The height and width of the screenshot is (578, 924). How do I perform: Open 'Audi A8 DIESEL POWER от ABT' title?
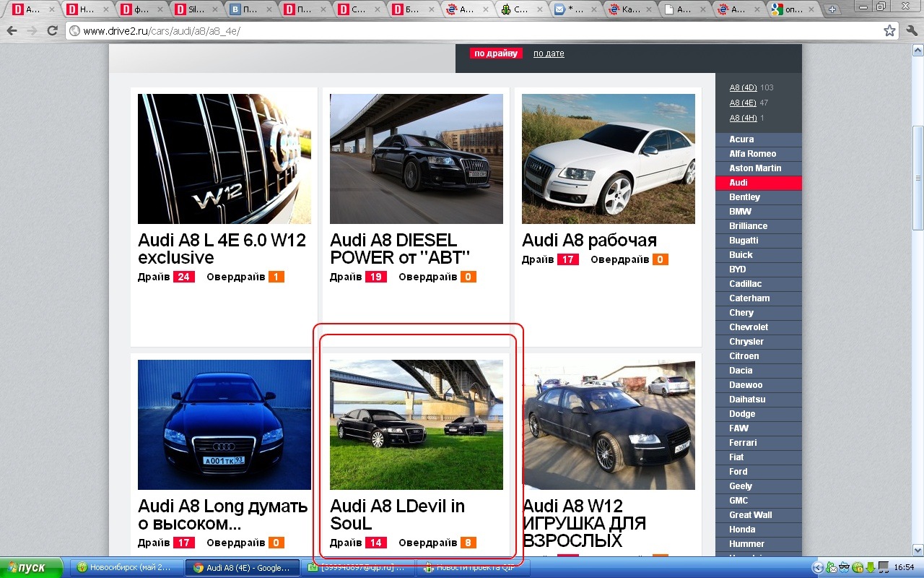click(400, 249)
